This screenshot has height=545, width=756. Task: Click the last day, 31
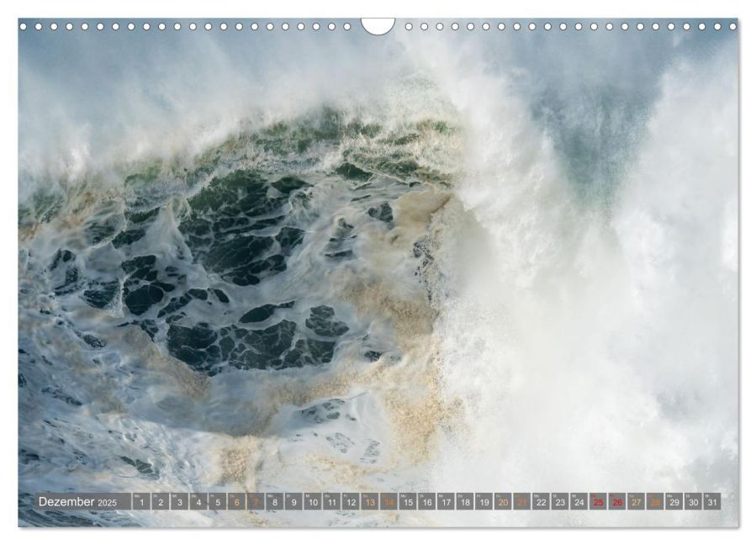[x=712, y=502]
